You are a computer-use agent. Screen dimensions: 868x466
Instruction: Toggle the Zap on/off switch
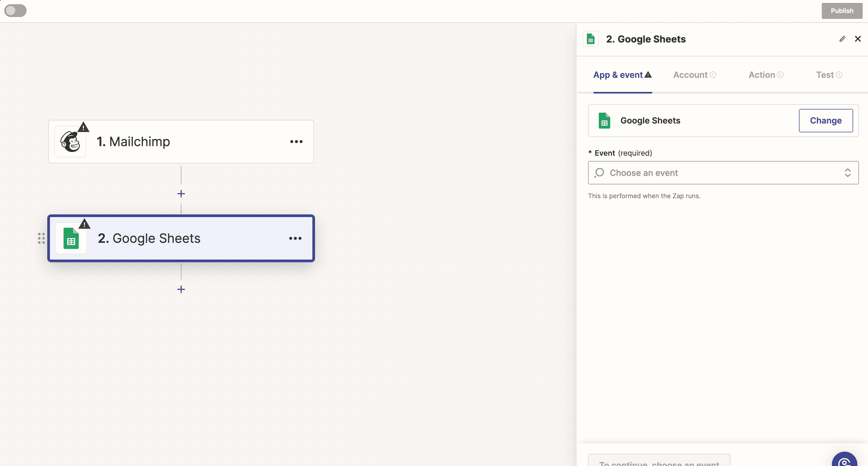pos(15,10)
